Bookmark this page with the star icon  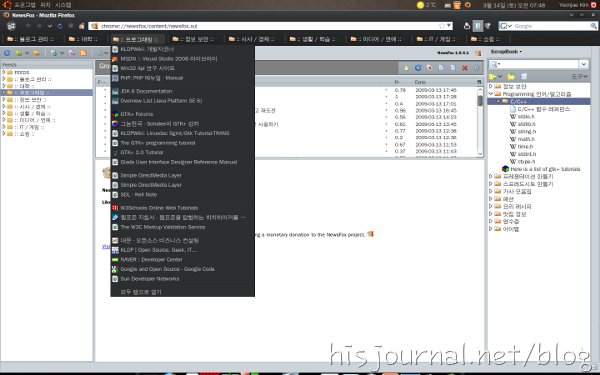coord(442,26)
